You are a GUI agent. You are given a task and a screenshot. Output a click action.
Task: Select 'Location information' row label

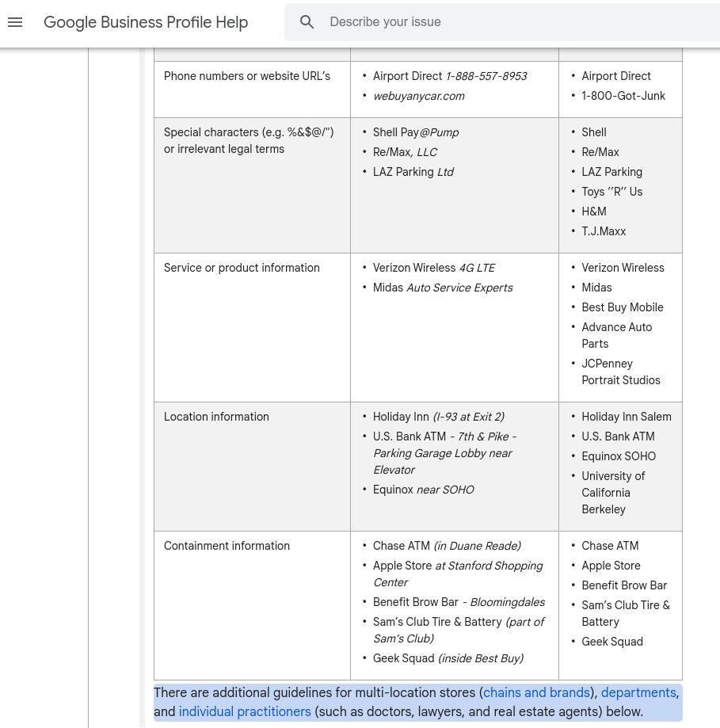(x=216, y=417)
